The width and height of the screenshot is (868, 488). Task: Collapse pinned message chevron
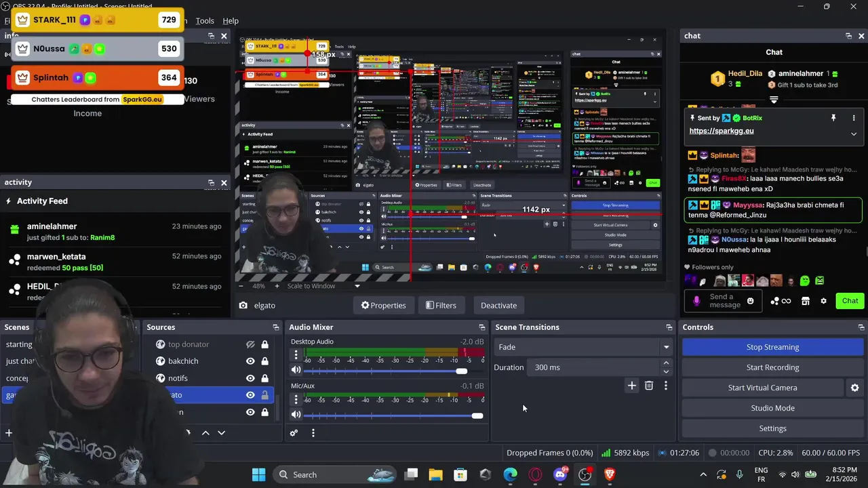point(854,134)
